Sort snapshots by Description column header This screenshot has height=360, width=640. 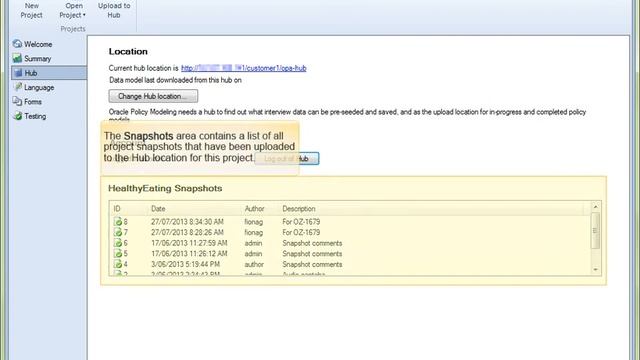(x=299, y=209)
